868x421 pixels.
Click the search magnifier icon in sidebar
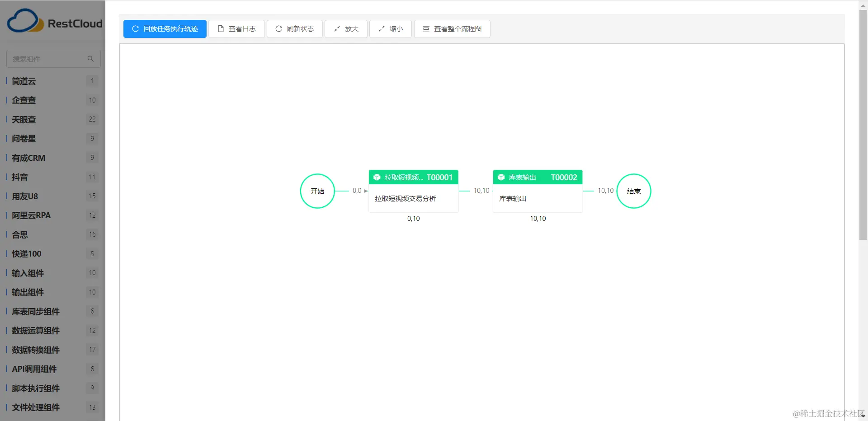[90, 59]
